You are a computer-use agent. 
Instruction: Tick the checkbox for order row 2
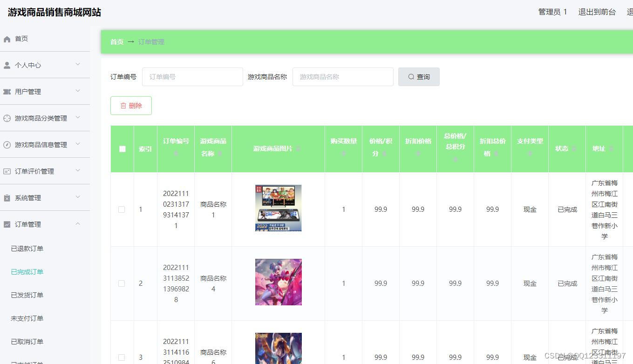(x=122, y=283)
